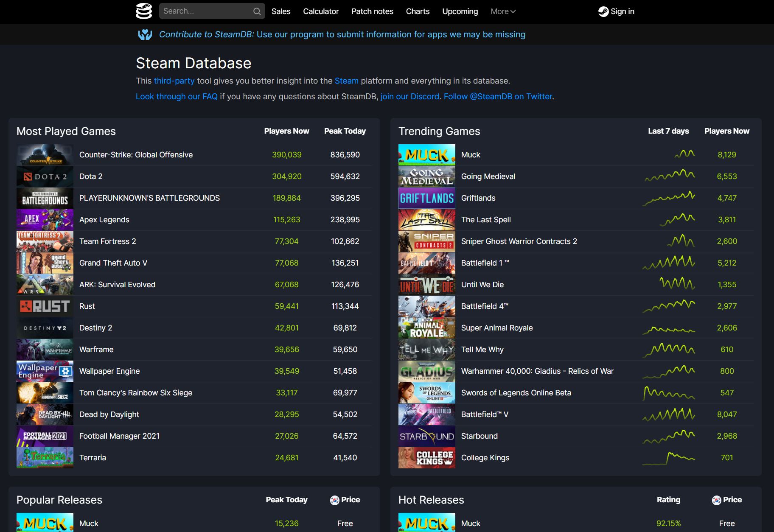Image resolution: width=774 pixels, height=532 pixels.
Task: Open the College Kings thumbnail
Action: [x=427, y=458]
